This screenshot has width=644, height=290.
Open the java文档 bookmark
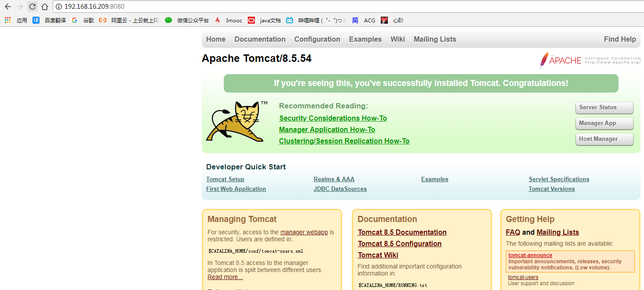(265, 20)
